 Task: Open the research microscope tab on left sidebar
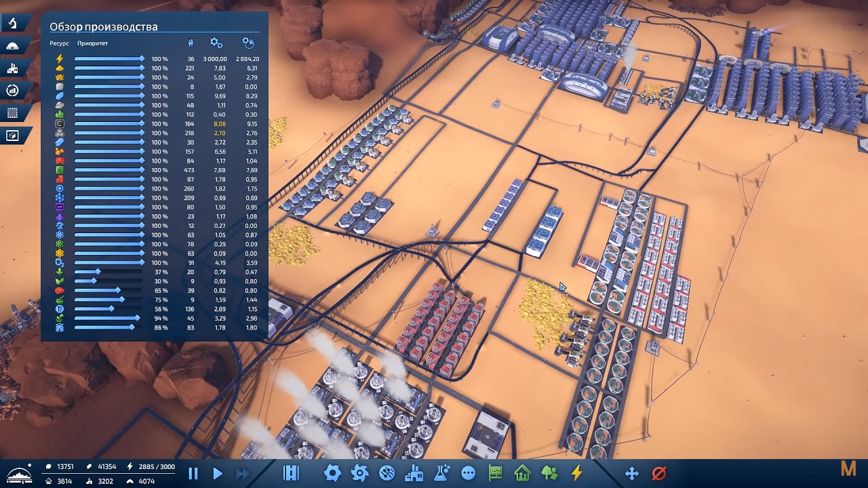click(13, 24)
